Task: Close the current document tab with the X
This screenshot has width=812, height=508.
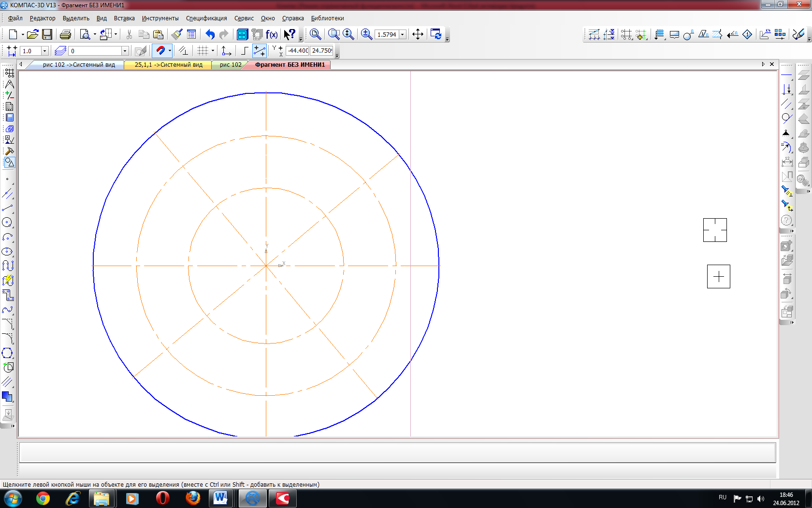Action: click(x=772, y=64)
